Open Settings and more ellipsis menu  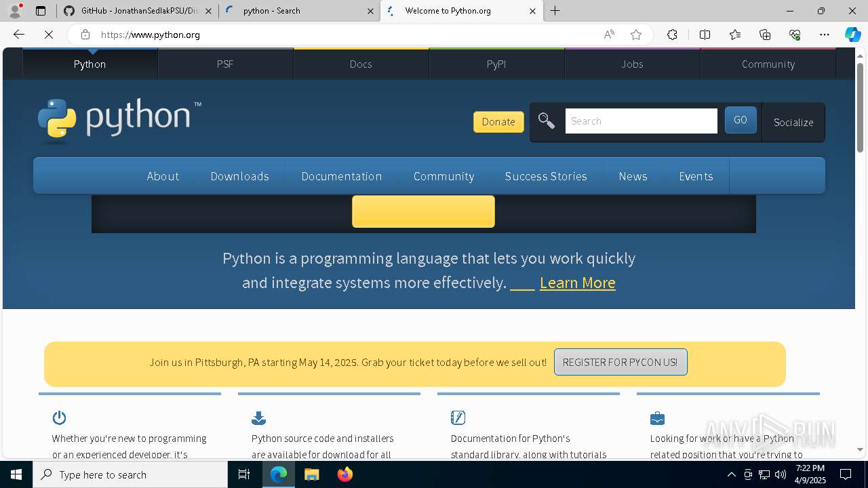point(825,35)
